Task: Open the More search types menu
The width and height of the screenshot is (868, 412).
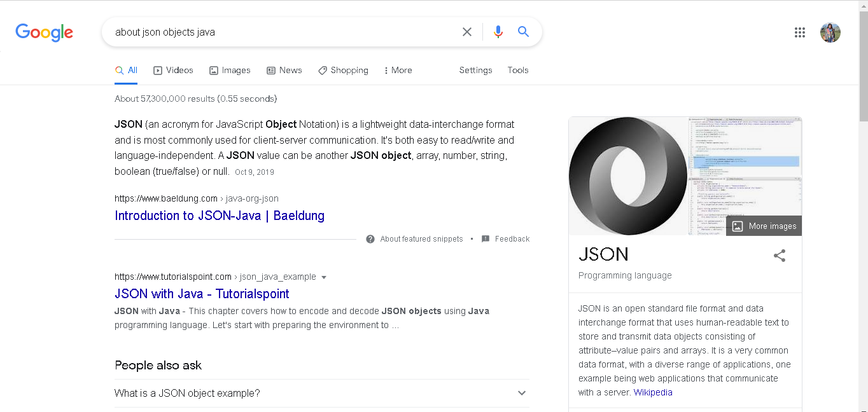Action: click(398, 70)
